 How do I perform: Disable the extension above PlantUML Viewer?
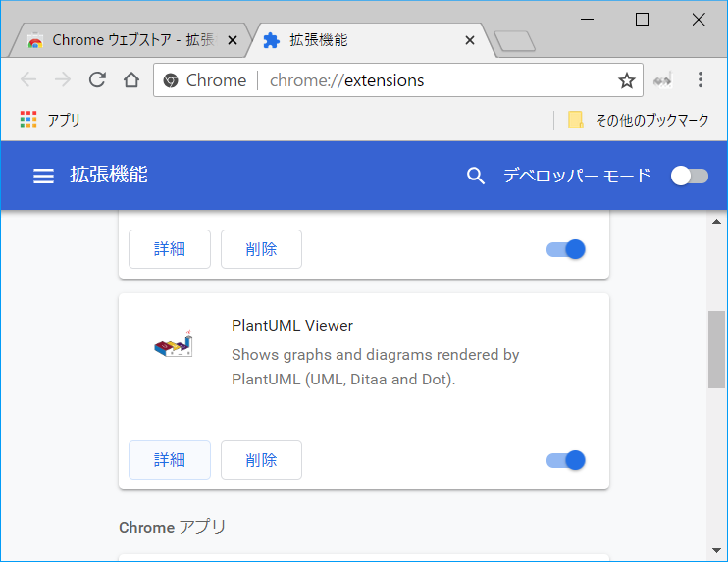(x=566, y=249)
